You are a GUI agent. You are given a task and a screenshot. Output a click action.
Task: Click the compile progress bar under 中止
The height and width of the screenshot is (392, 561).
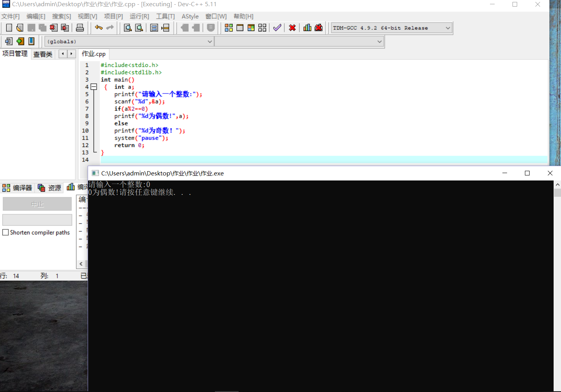pos(37,220)
